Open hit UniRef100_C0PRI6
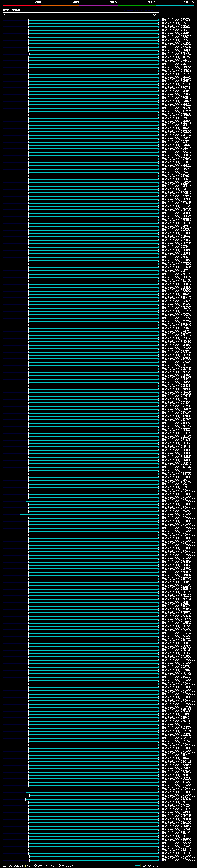Viewport: 197px width, 868px height. pos(177,71)
